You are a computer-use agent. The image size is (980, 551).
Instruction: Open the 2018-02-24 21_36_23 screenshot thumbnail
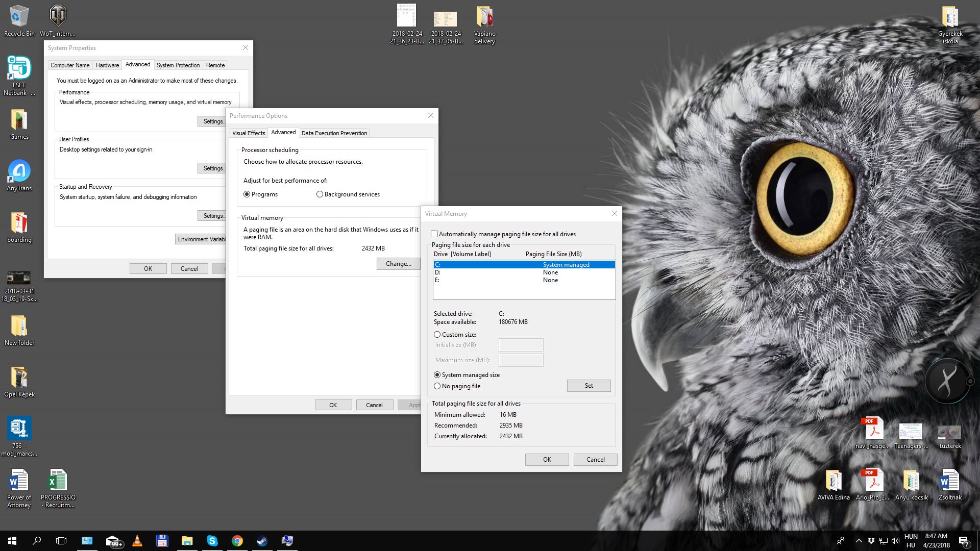[407, 24]
